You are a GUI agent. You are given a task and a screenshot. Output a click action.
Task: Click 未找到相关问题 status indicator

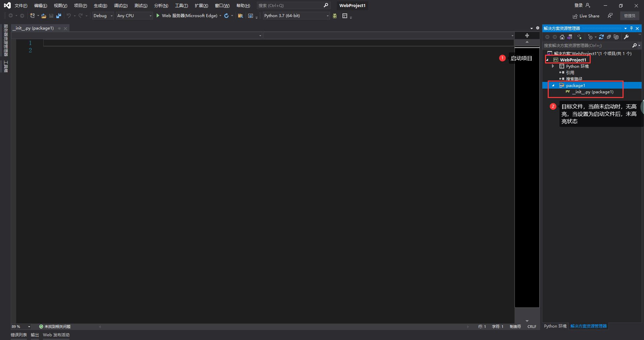[55, 327]
